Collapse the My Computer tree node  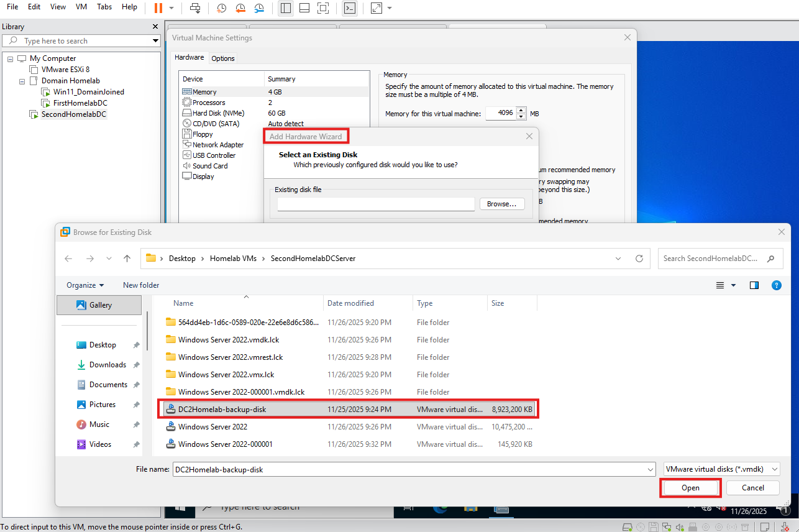10,58
